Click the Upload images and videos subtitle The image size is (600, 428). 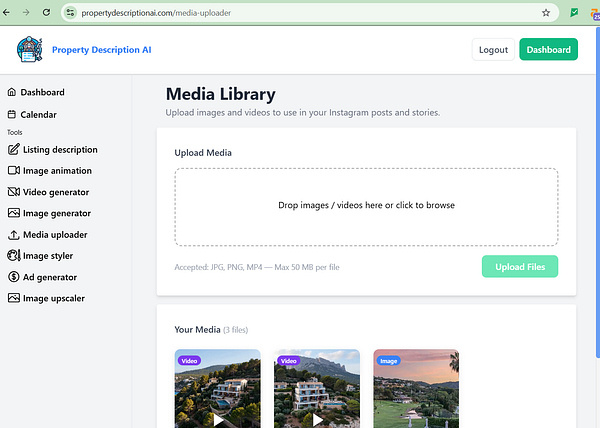coord(303,112)
